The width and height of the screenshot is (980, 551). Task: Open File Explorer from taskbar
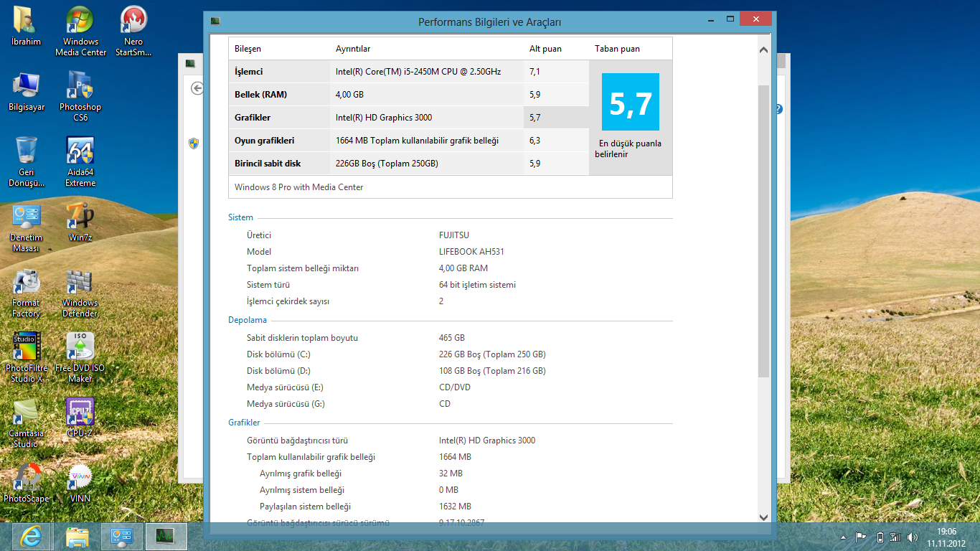[77, 536]
